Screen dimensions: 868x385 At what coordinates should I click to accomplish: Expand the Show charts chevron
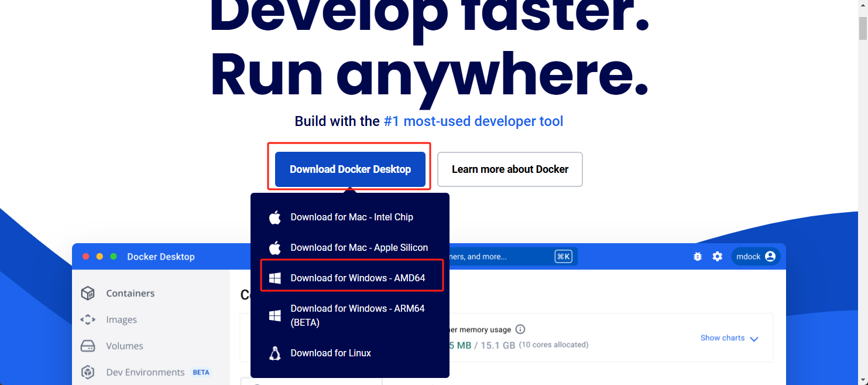click(754, 339)
